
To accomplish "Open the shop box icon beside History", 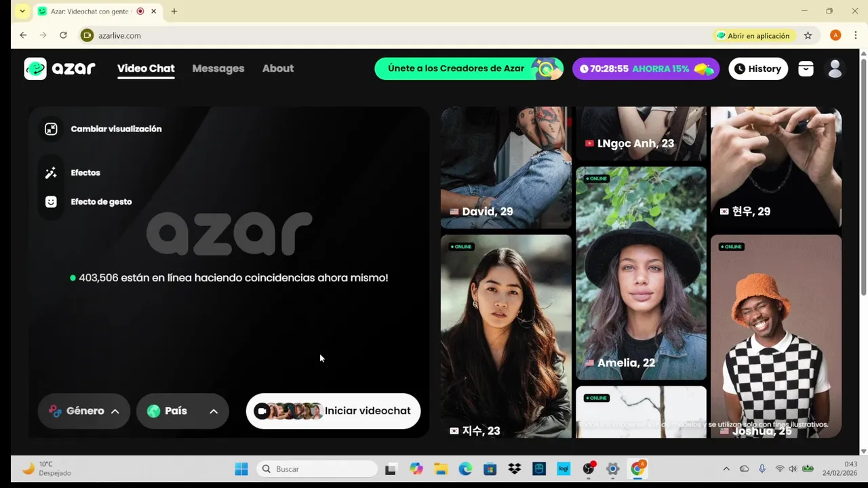I will 806,68.
